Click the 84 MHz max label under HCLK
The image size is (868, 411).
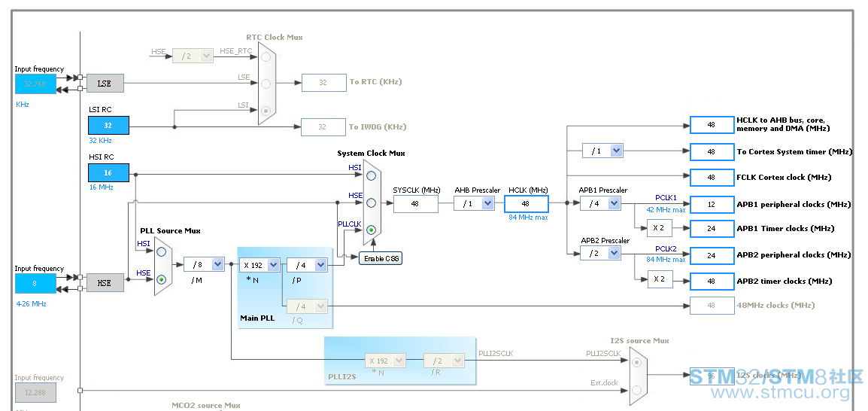point(528,217)
